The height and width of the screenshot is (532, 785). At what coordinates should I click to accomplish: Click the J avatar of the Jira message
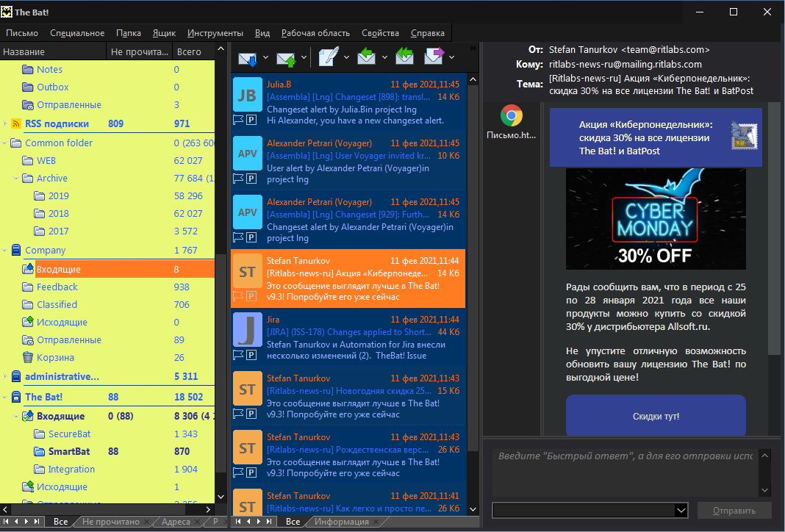tap(247, 329)
